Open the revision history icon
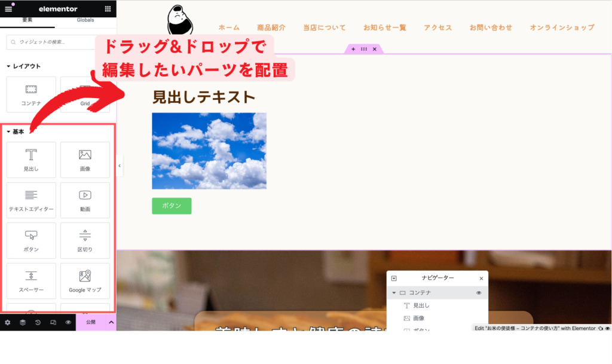Image resolution: width=612 pixels, height=364 pixels. coord(38,323)
